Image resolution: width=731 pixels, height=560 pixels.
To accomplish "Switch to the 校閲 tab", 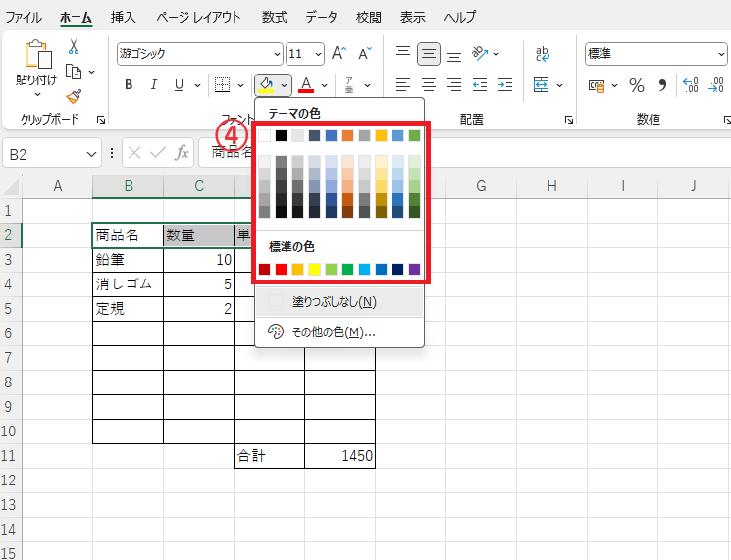I will (368, 18).
